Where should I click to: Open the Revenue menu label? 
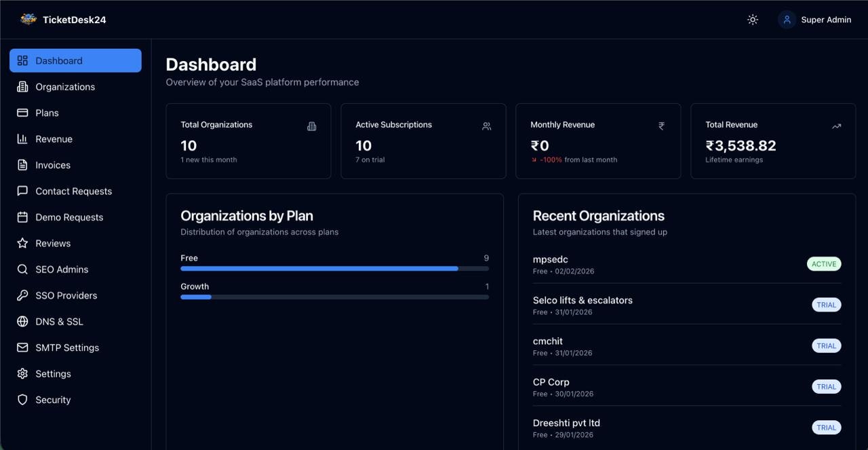(54, 139)
